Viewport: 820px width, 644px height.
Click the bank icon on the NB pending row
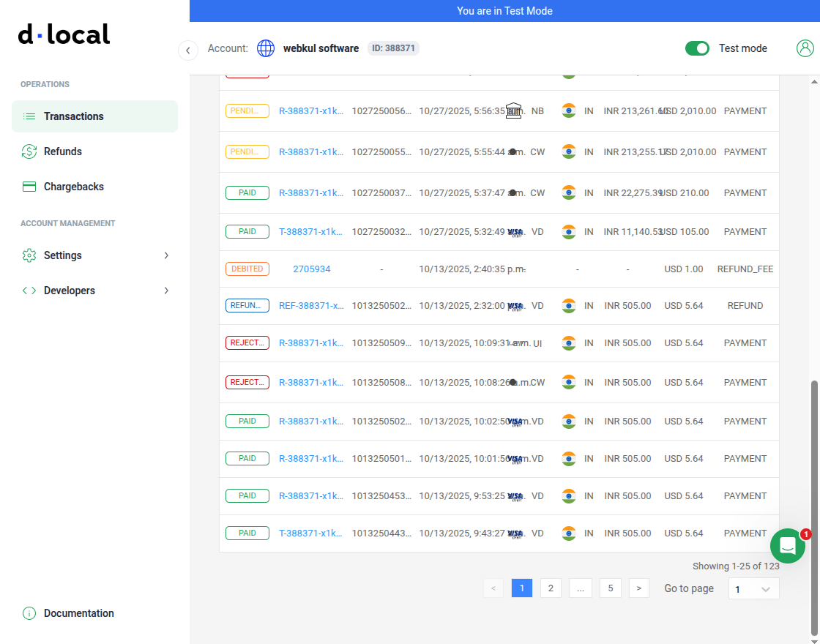[x=513, y=110]
